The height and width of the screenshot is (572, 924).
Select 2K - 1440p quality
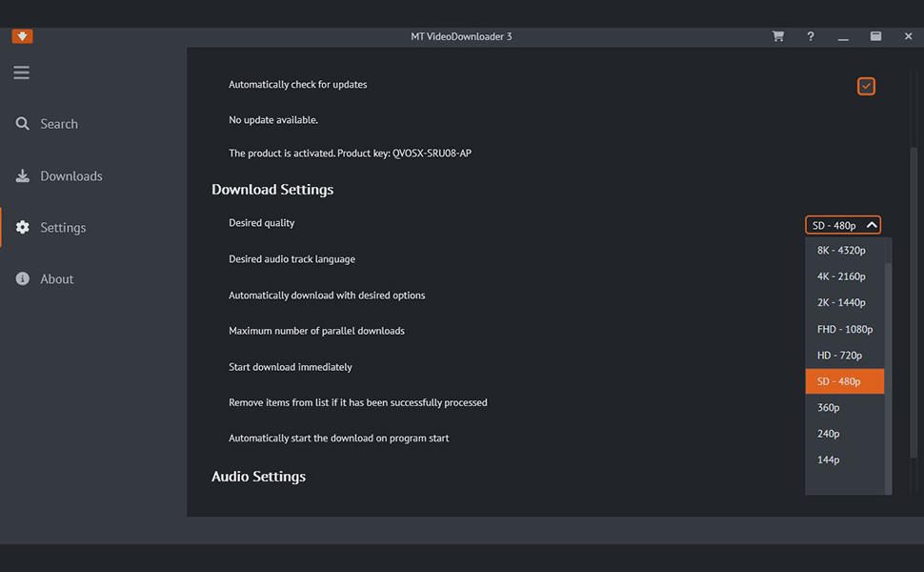point(844,302)
